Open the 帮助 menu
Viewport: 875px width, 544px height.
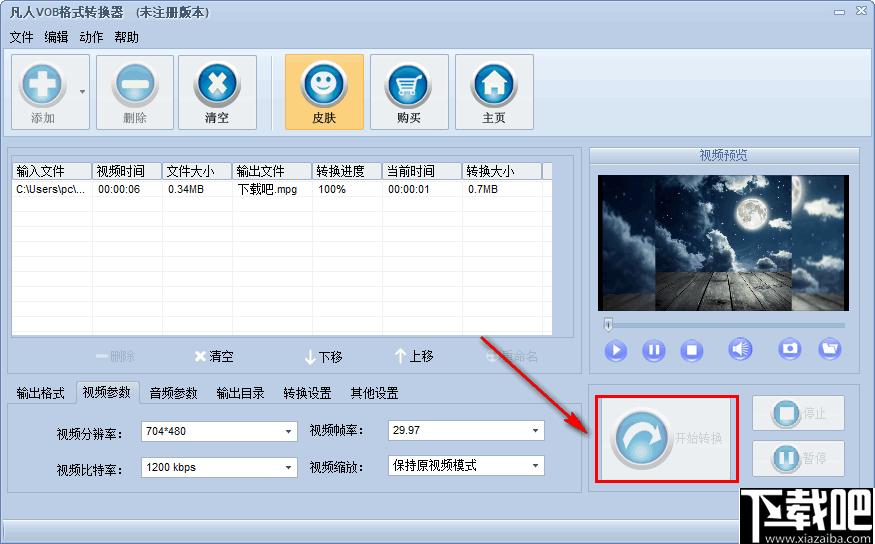tap(126, 37)
